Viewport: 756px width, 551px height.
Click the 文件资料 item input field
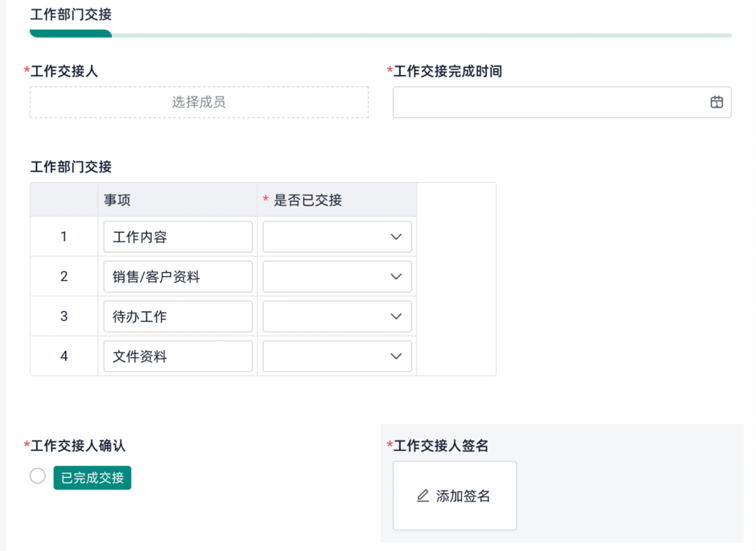tap(178, 356)
